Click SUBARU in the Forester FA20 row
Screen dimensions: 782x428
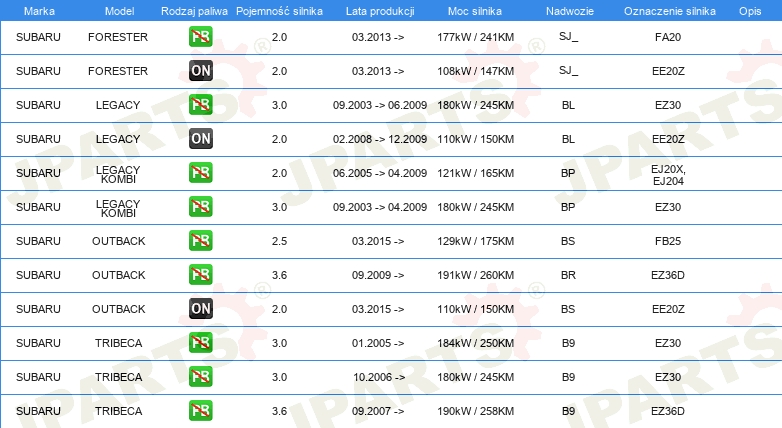(38, 37)
